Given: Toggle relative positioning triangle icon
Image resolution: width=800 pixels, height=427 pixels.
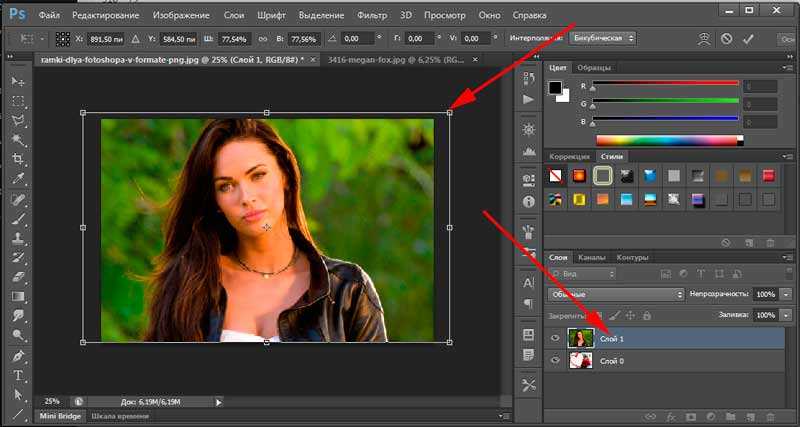Looking at the screenshot, I should coord(135,39).
